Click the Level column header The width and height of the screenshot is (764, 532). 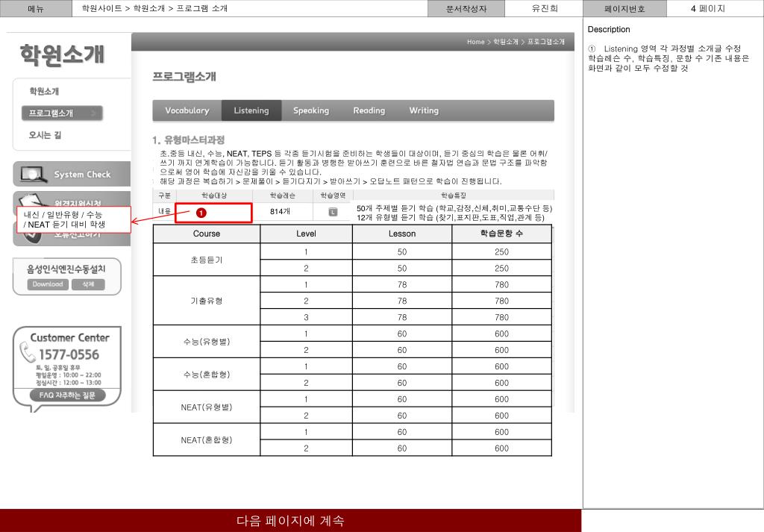[306, 234]
